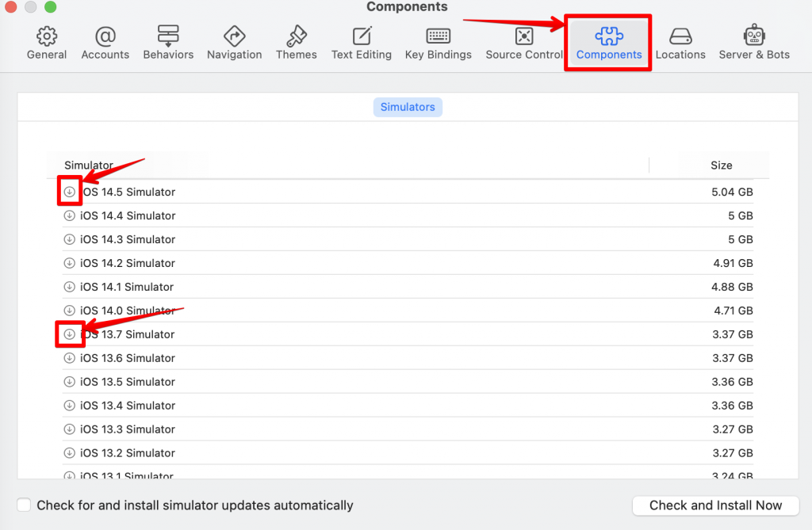Select the Components puzzle icon
Image resolution: width=812 pixels, height=530 pixels.
point(609,36)
